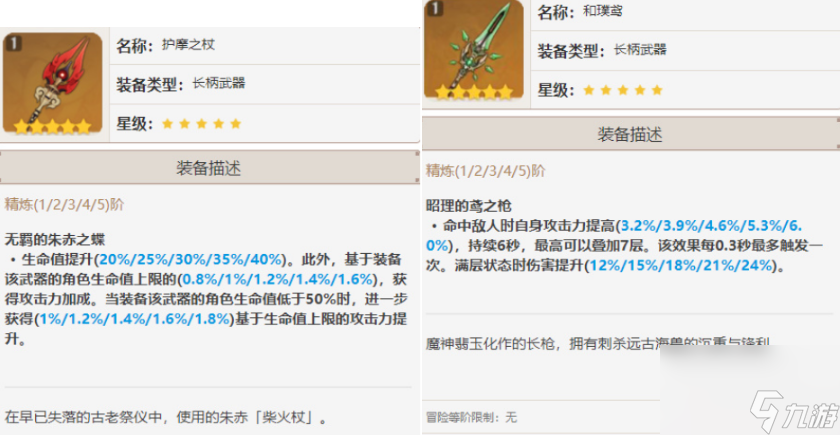Click the weapon name 护摩之杖

point(188,44)
